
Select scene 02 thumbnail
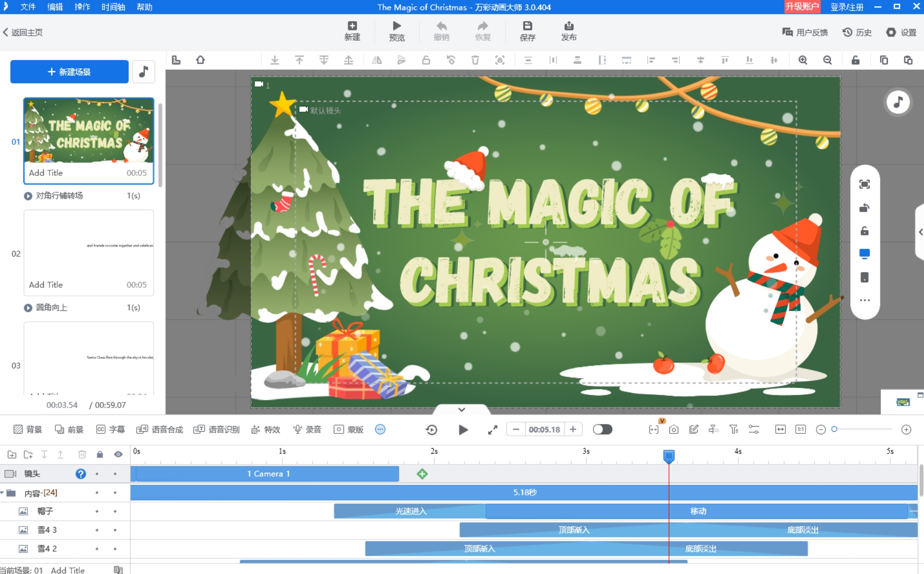[x=88, y=253]
